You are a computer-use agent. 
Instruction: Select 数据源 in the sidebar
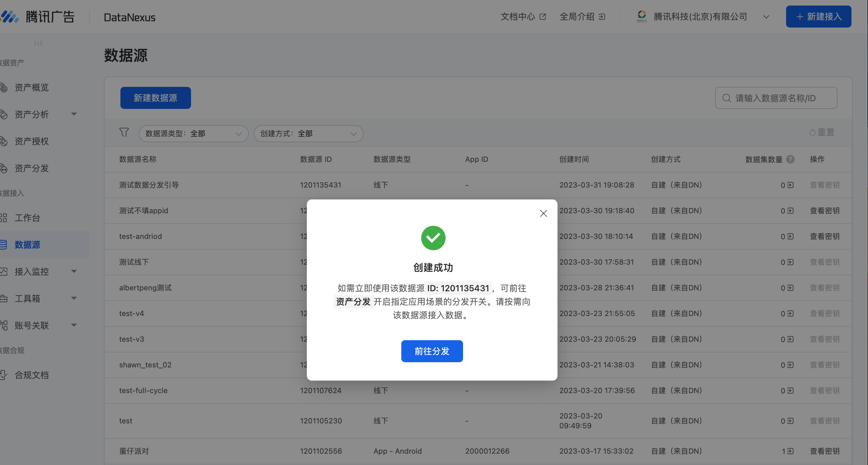pos(27,245)
